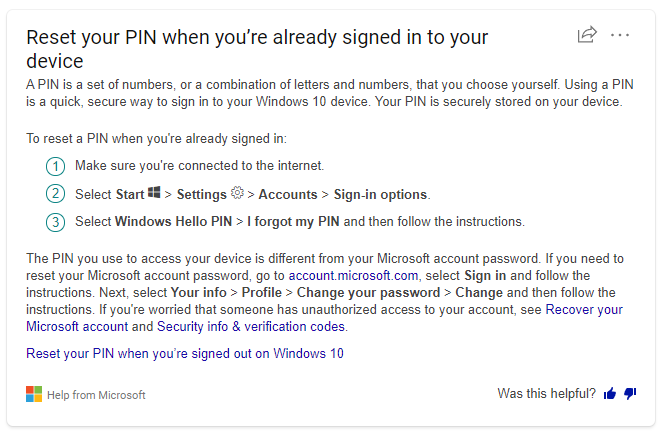Click the thumbs down not helpful icon

point(630,394)
